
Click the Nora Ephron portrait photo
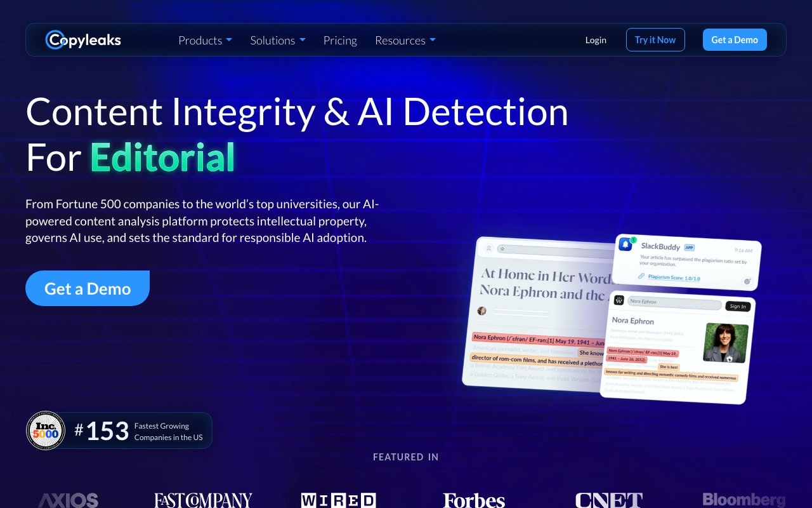(726, 342)
